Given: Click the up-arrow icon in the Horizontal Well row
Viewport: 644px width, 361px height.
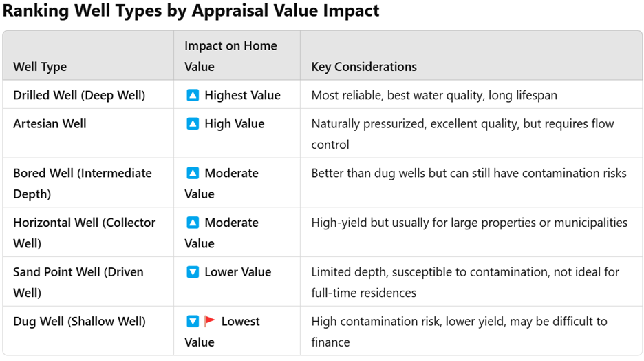Looking at the screenshot, I should (x=193, y=223).
